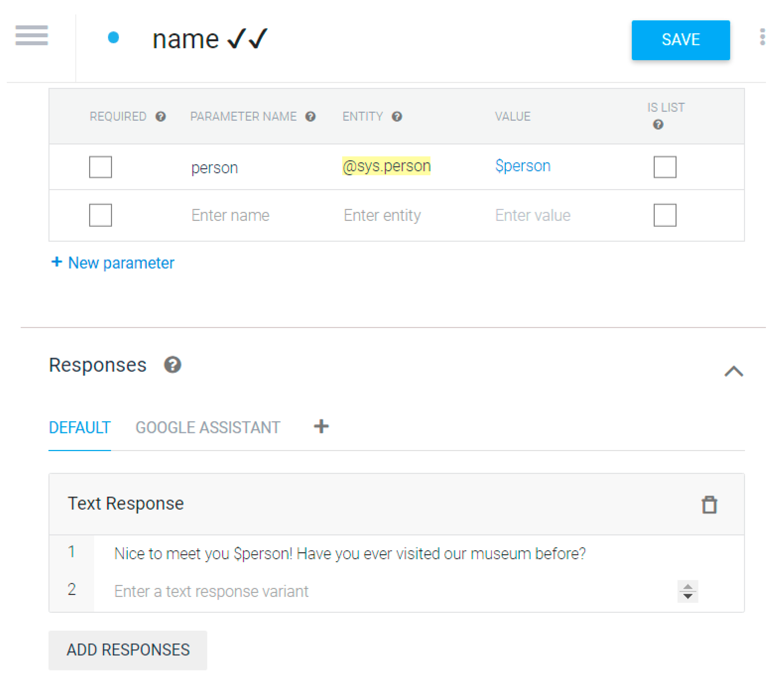Open the @sys.person entity selector
This screenshot has height=681, width=784.
coord(386,166)
